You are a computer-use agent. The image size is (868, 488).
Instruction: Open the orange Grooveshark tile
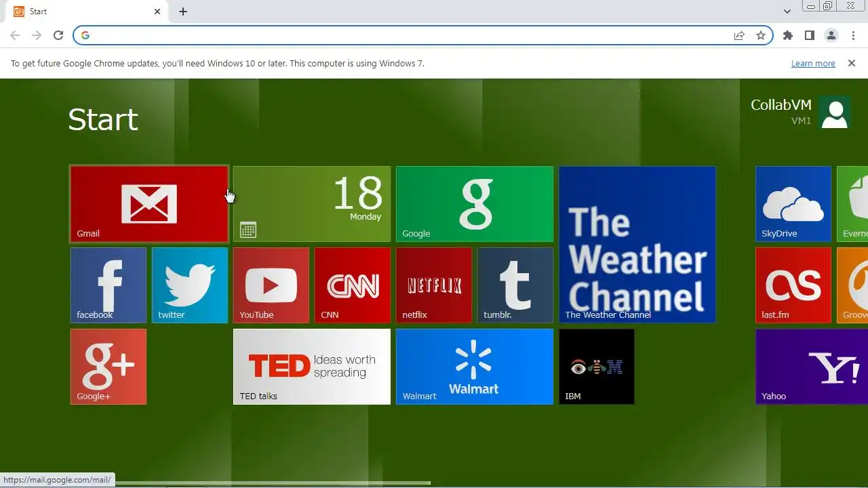tap(852, 285)
